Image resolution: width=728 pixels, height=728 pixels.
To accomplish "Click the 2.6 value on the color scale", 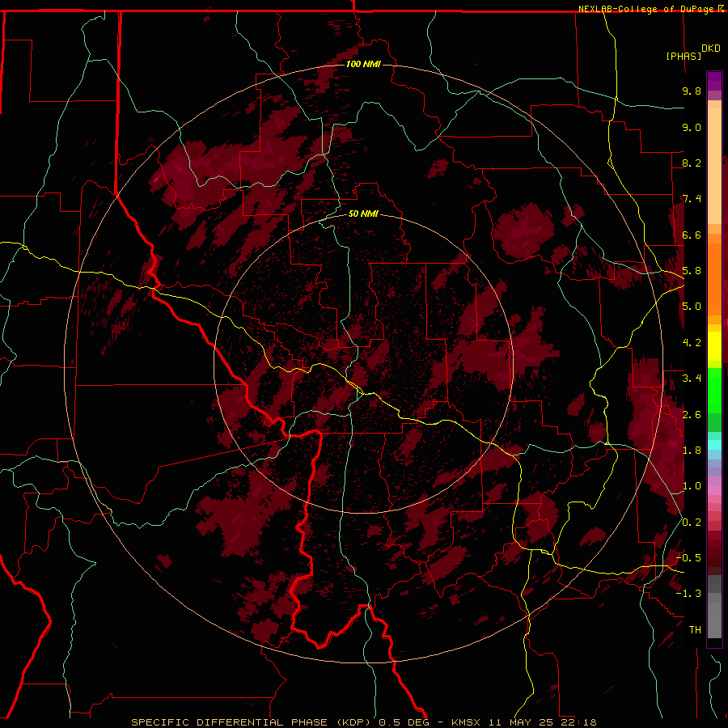I will [692, 415].
